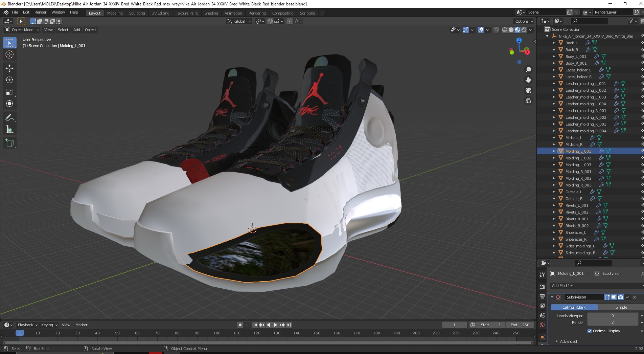Switch to material preview shading
Screen dimensions: 644x354
[x=517, y=30]
